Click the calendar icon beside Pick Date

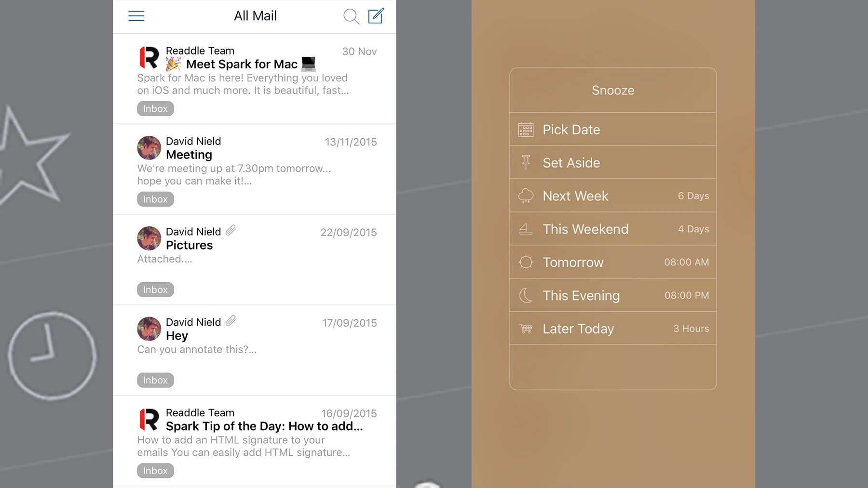[526, 130]
